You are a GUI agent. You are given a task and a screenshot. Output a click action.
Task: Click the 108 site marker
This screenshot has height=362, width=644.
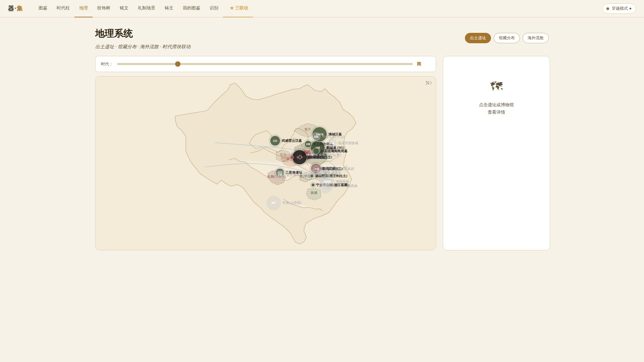pyautogui.click(x=308, y=144)
